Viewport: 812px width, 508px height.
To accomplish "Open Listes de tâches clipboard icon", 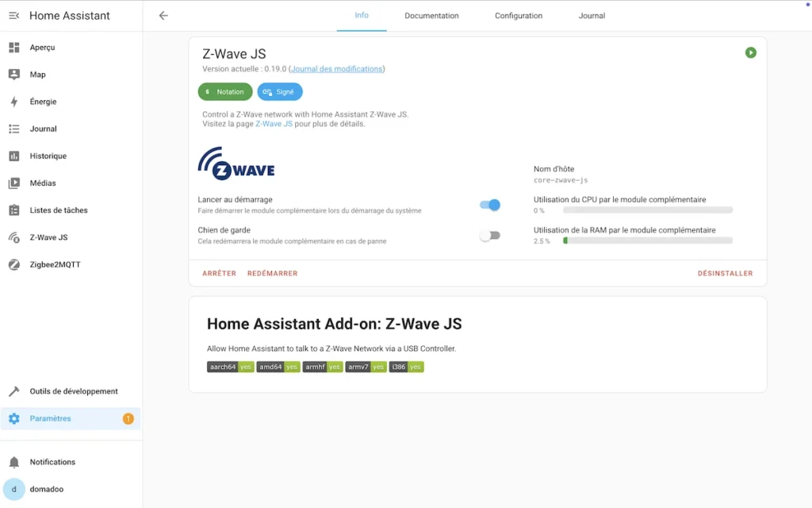I will 14,210.
